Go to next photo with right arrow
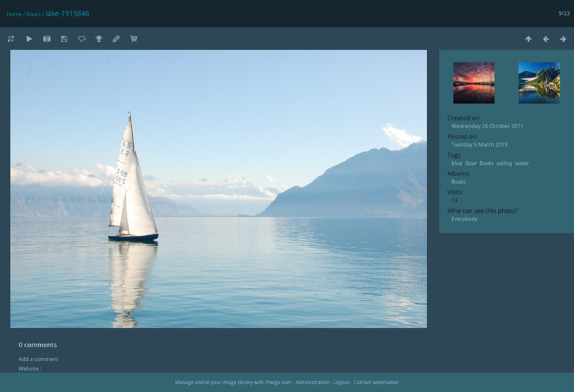The height and width of the screenshot is (392, 574). [x=563, y=39]
